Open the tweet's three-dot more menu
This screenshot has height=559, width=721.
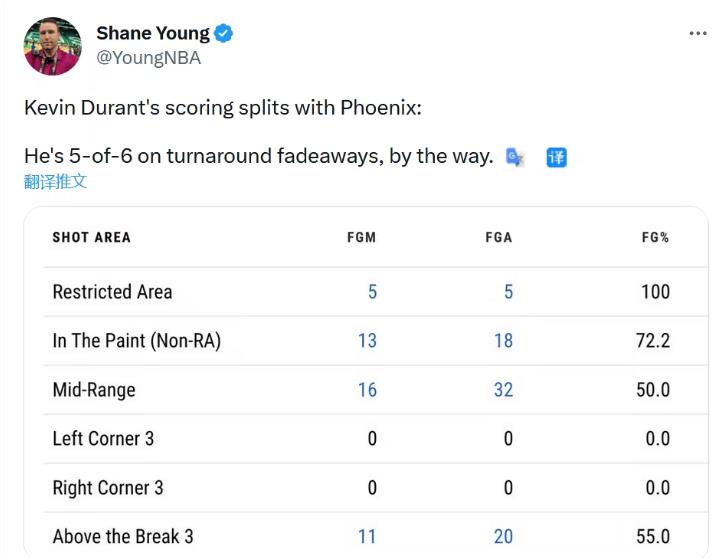(x=698, y=33)
